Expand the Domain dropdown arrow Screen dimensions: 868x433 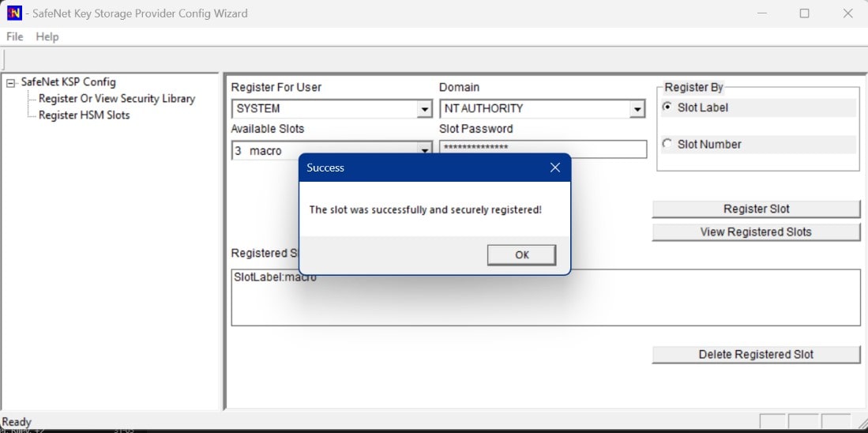click(637, 109)
